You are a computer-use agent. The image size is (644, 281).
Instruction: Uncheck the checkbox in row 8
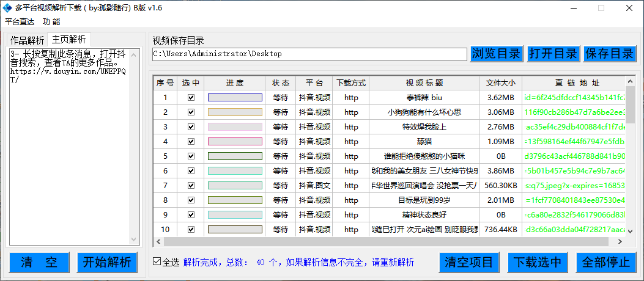(191, 200)
